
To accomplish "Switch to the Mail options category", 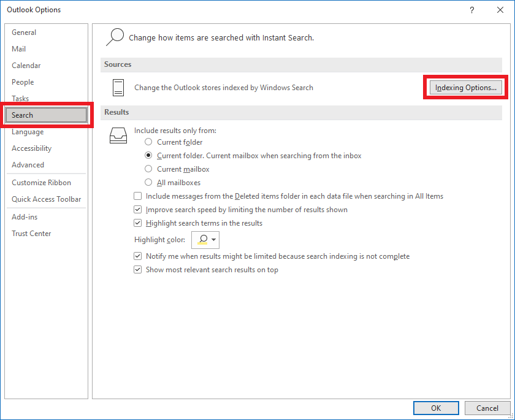I will tap(47, 49).
